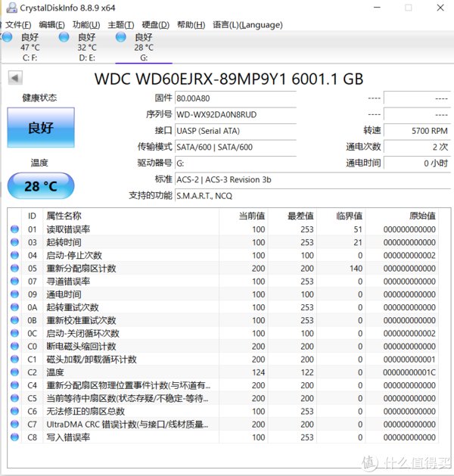Screen dimensions: 454x476
Task: Click threshold value 140 in row 05
Action: [x=356, y=269]
